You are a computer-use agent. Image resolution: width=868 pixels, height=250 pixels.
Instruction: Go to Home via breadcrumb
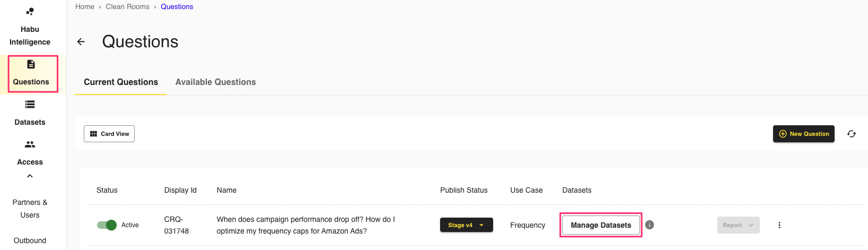tap(85, 6)
